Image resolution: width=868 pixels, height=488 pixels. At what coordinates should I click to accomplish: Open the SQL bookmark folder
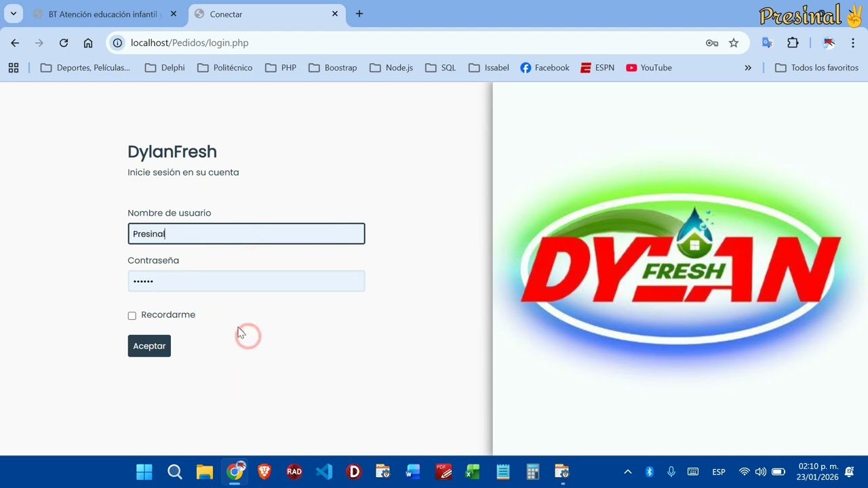point(440,68)
